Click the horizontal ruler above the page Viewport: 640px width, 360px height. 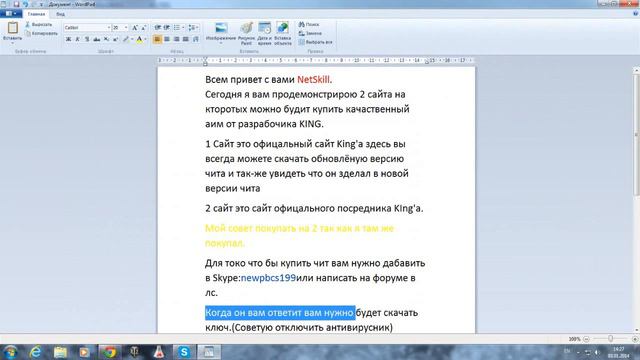click(316, 60)
